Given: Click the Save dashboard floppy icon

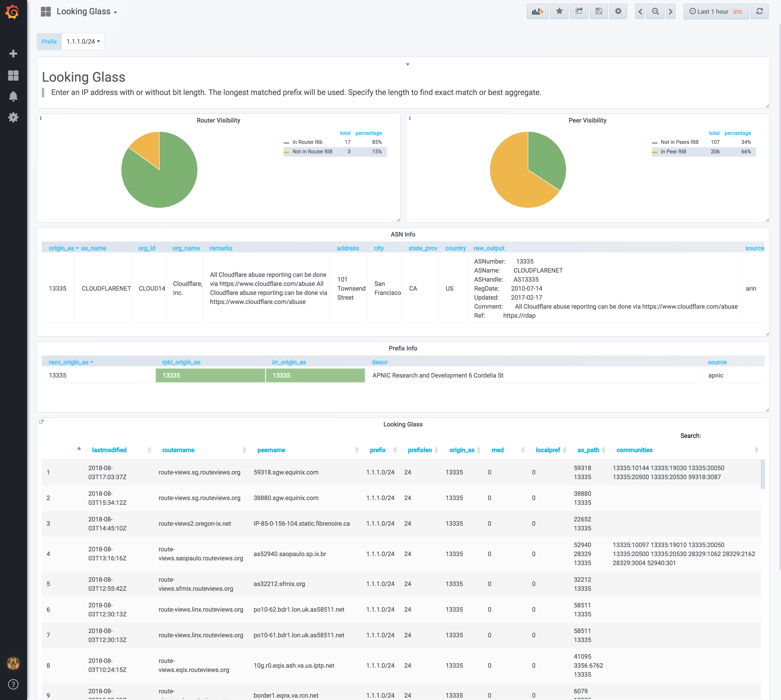Looking at the screenshot, I should 599,12.
